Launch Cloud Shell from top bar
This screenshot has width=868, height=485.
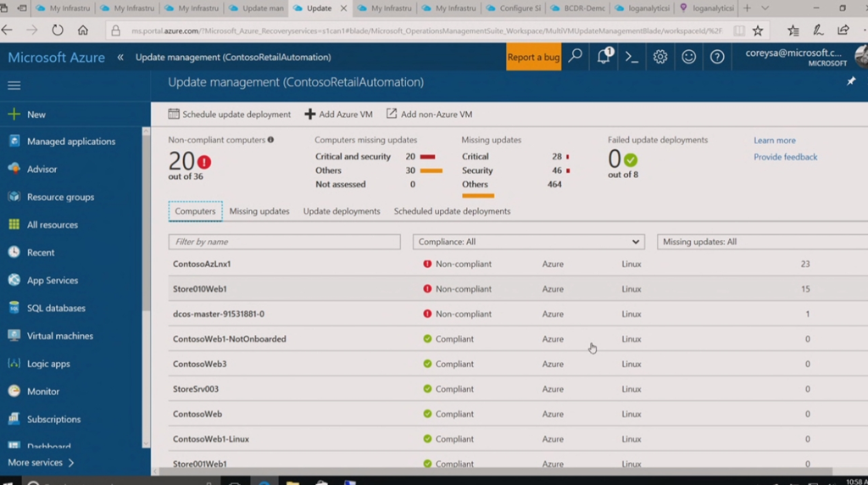click(x=632, y=57)
